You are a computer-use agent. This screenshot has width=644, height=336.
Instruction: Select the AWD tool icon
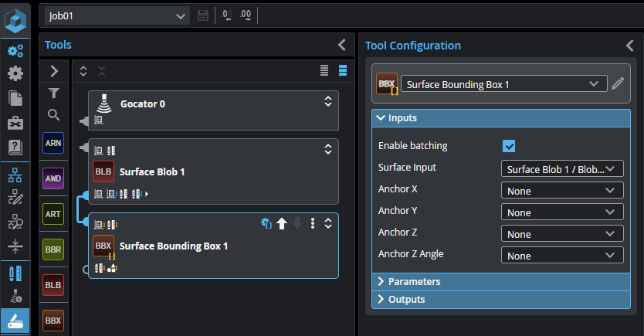(x=53, y=178)
